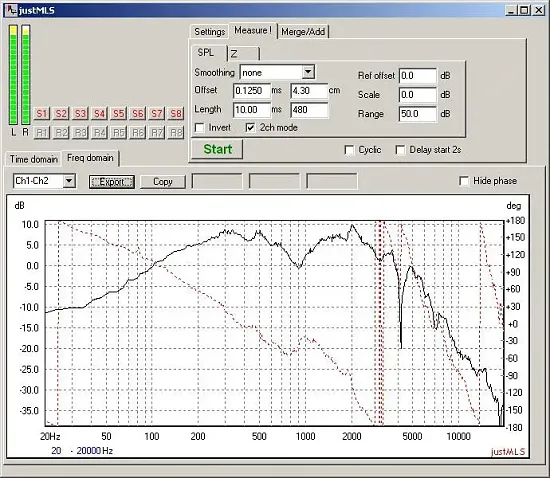Click the R5 recall slot button
Screen dimensions: 550x478
click(x=119, y=133)
